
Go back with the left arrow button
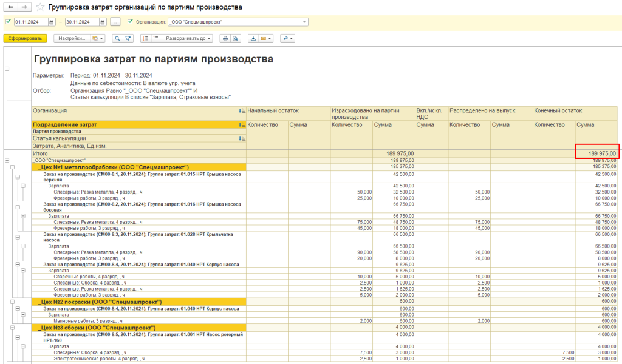(x=11, y=7)
